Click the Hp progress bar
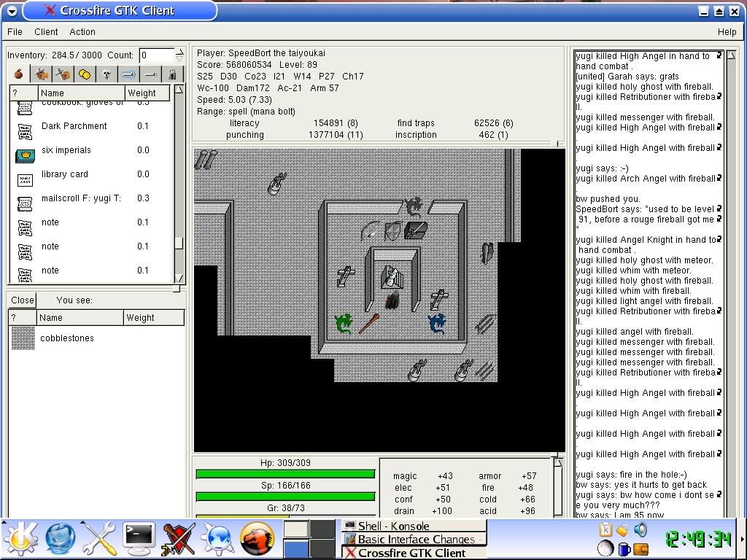 (285, 474)
